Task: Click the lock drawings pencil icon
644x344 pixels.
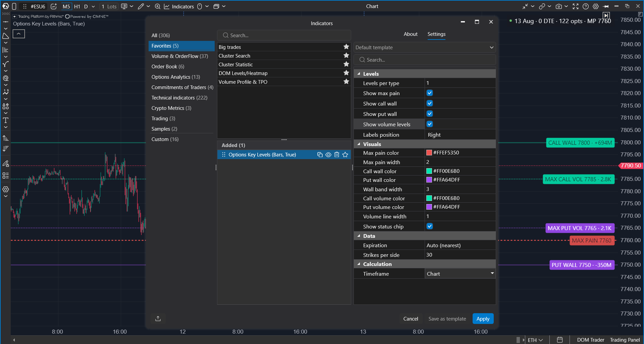Action: pos(6,163)
